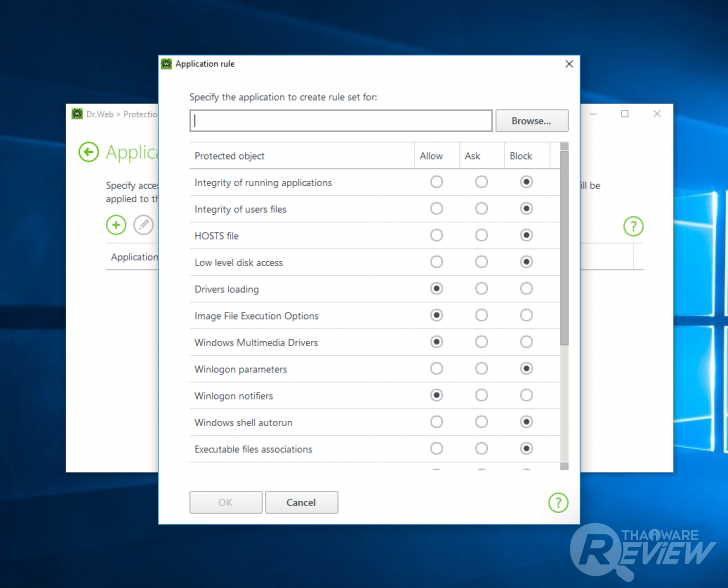Close the background Dr.Web window
The width and height of the screenshot is (728, 588).
657,114
